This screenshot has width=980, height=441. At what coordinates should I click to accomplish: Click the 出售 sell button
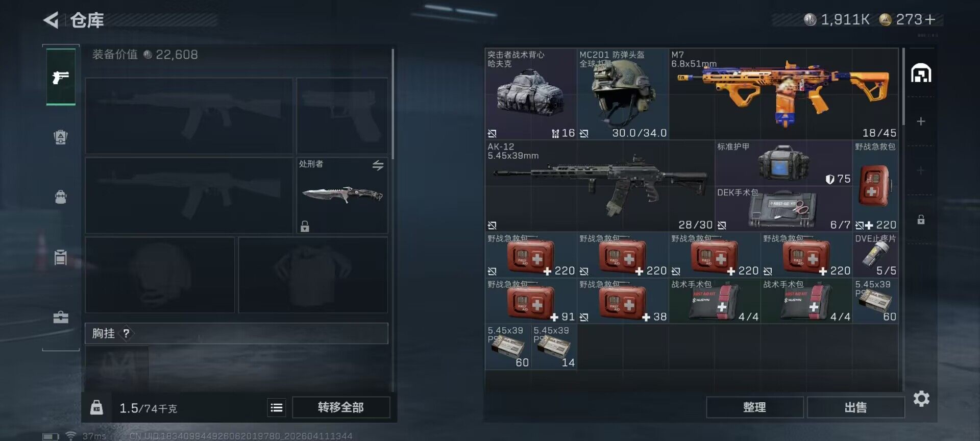tap(855, 407)
